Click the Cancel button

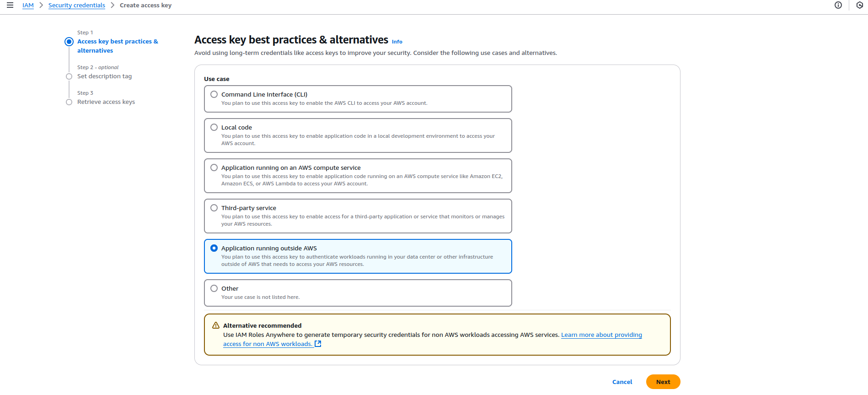tap(622, 382)
